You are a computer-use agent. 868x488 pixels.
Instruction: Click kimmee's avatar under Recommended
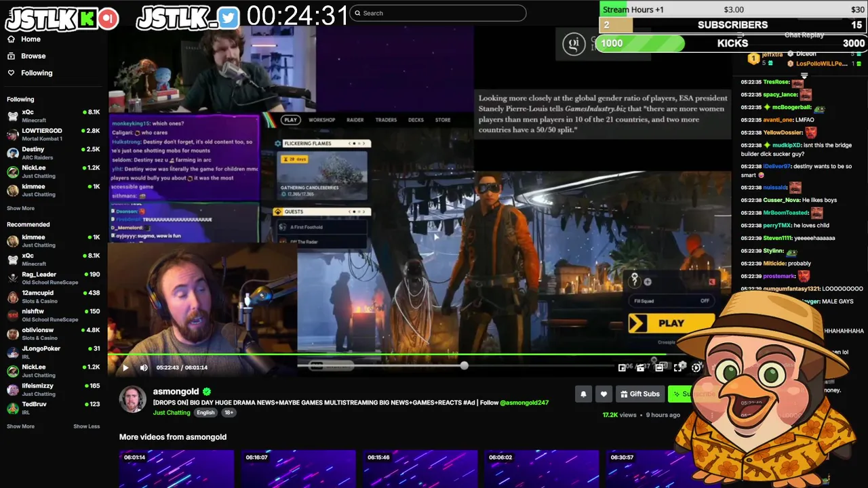(x=12, y=241)
